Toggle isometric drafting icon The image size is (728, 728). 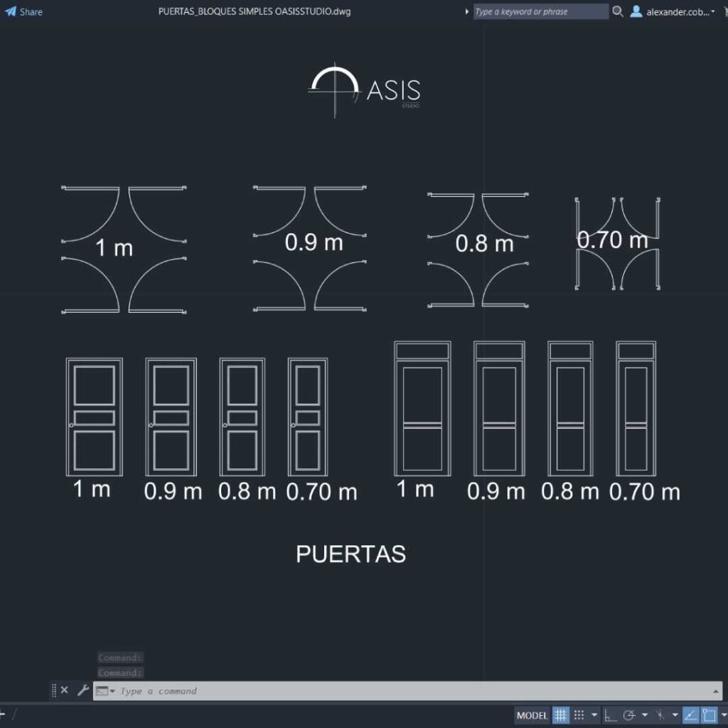(660, 715)
